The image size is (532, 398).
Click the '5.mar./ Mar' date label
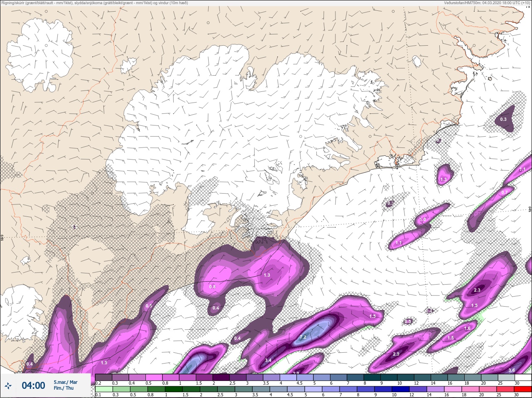[65, 382]
